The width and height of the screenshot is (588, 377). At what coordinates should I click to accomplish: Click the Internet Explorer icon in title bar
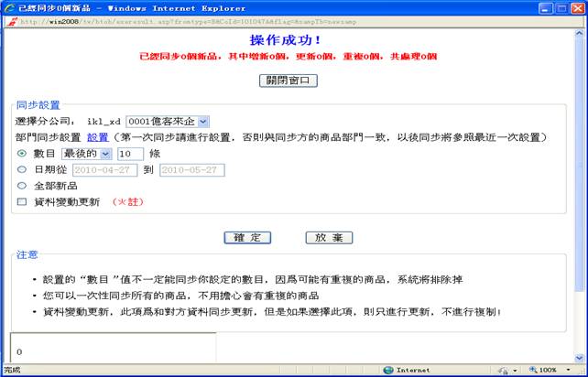click(8, 5)
